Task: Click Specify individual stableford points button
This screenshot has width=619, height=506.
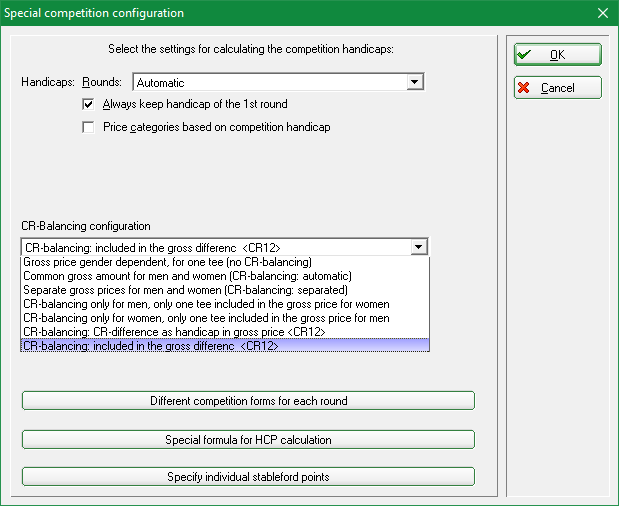Action: (248, 477)
